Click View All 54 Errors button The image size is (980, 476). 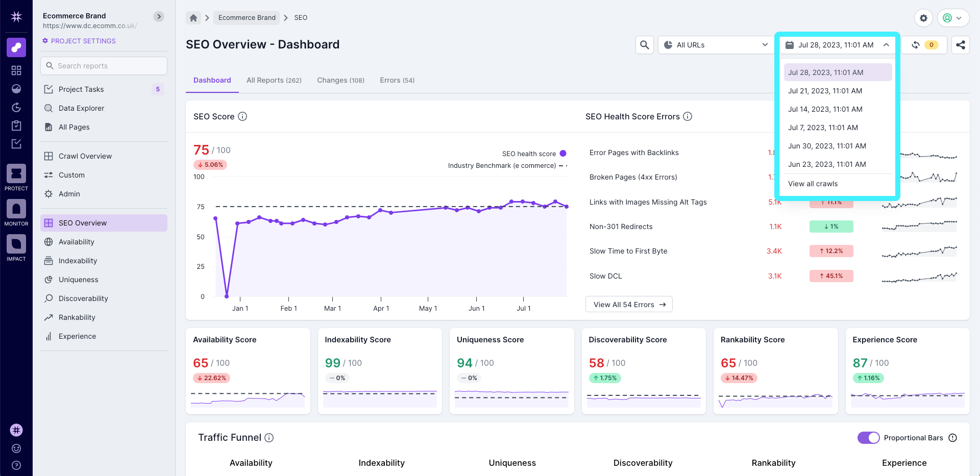click(x=629, y=305)
